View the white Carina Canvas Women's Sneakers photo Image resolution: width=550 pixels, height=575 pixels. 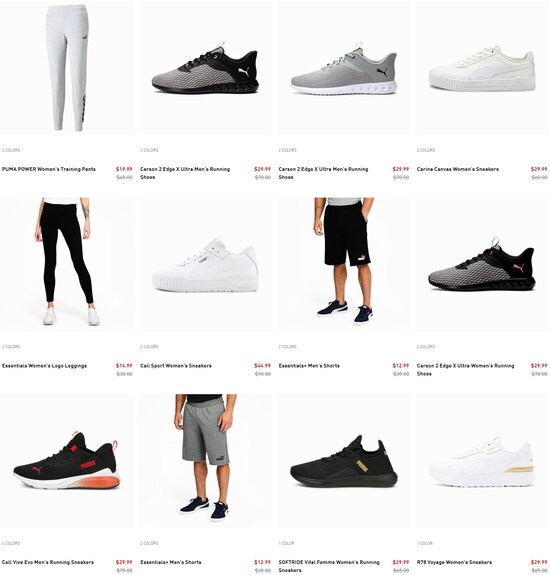(x=482, y=68)
